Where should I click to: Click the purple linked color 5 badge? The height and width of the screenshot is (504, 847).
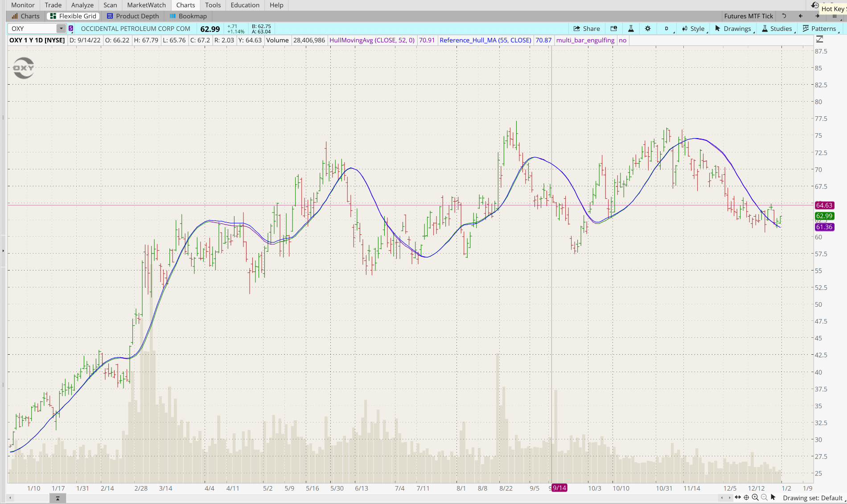tap(71, 29)
